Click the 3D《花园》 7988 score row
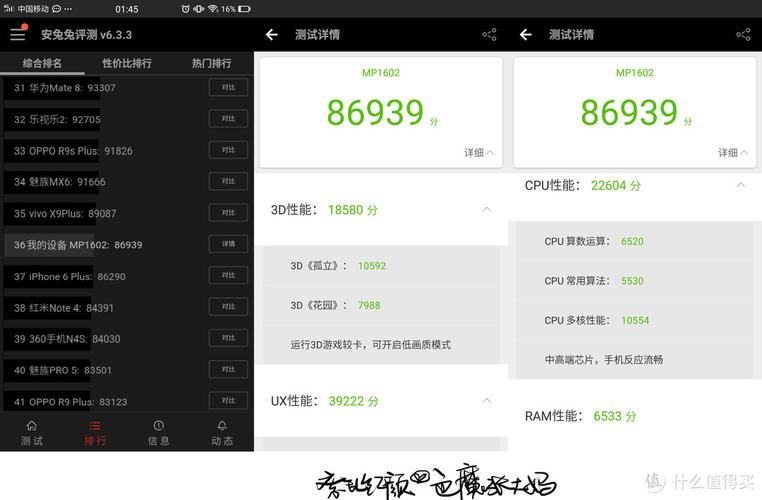 (x=381, y=305)
